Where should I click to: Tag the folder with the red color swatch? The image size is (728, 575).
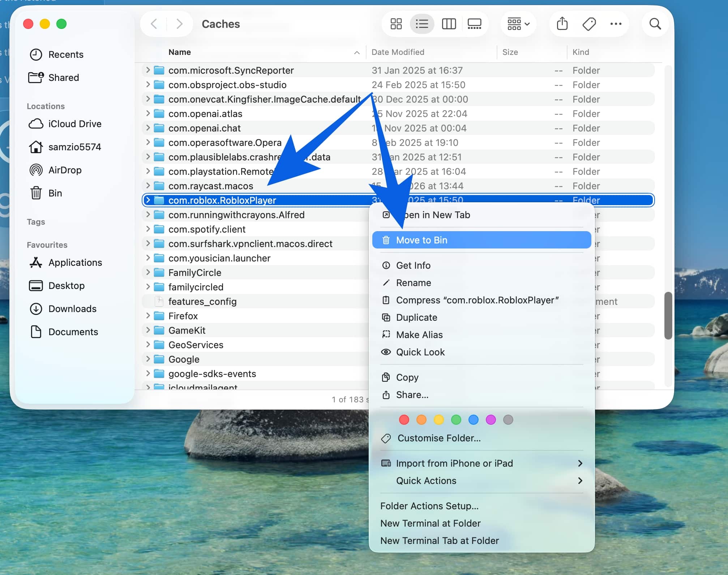coord(404,420)
